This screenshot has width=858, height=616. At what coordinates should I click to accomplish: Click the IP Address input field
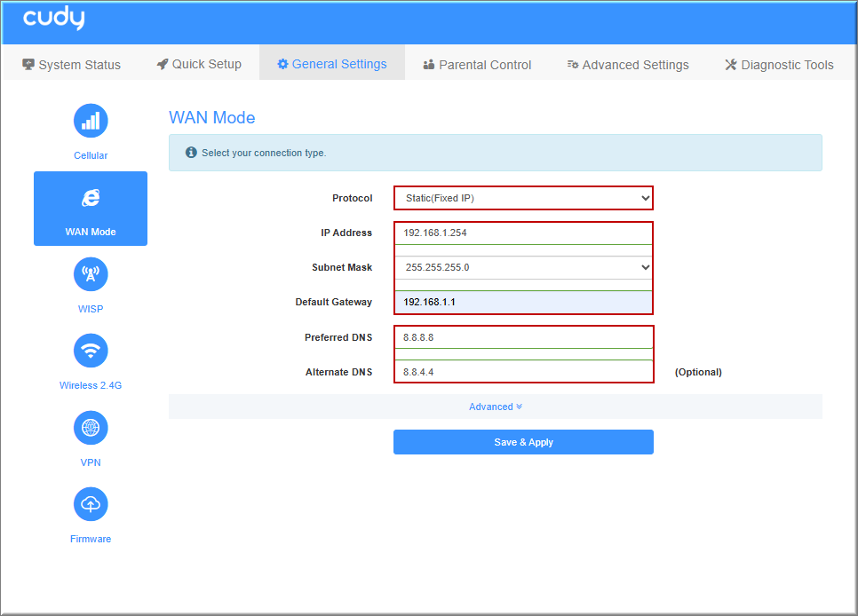523,233
